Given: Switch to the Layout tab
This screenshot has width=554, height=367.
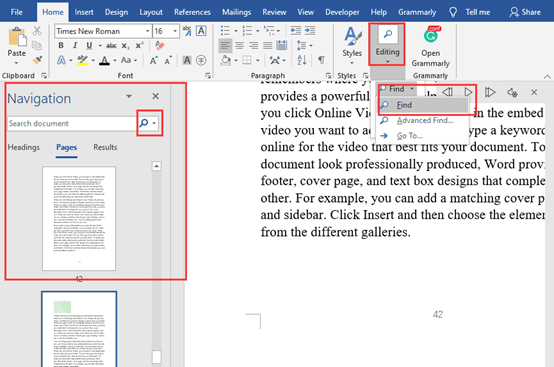Looking at the screenshot, I should [x=151, y=12].
